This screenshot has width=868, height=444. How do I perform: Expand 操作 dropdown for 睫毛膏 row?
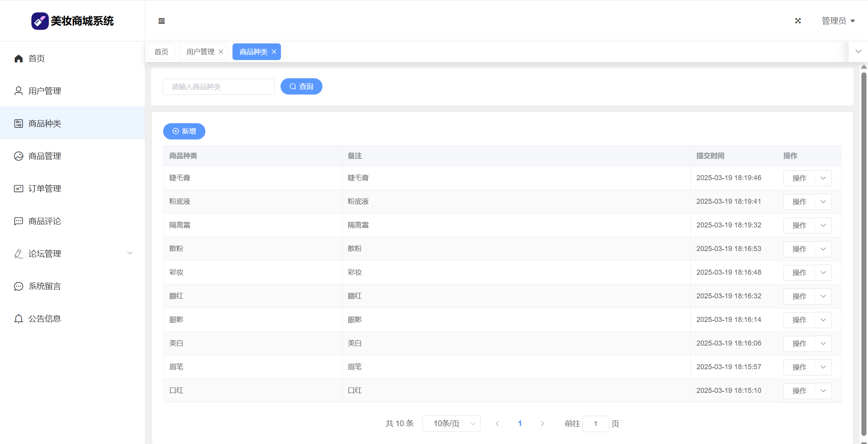coord(823,178)
